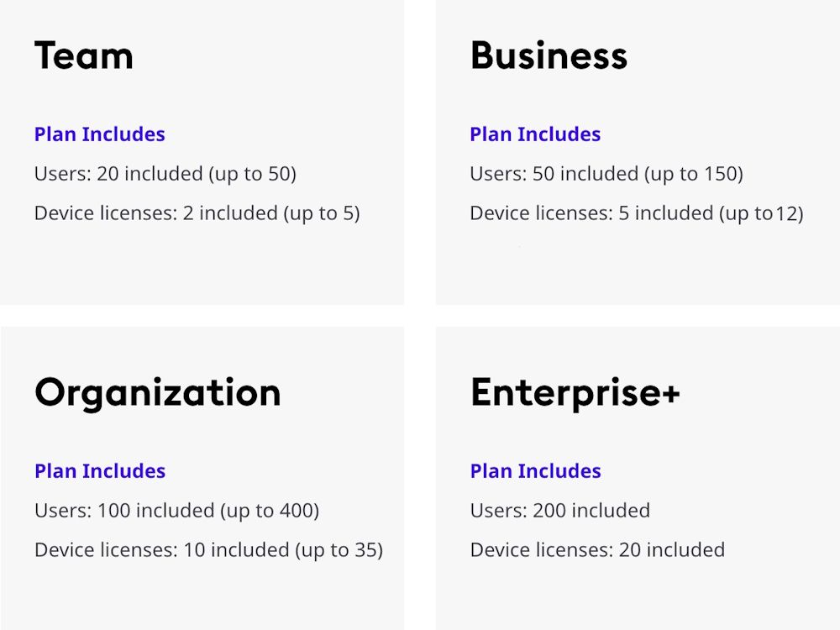Screen dimensions: 840x630
Task: Click blank area above the Organization heading
Action: 202,349
